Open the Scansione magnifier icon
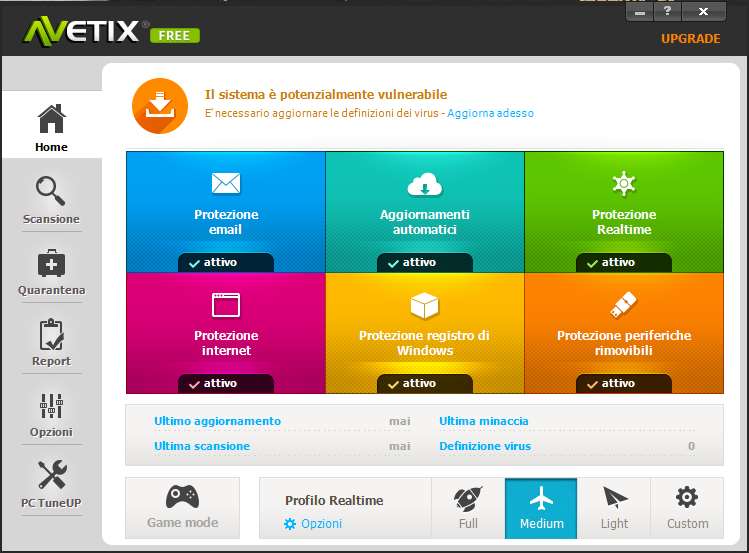 pos(51,191)
